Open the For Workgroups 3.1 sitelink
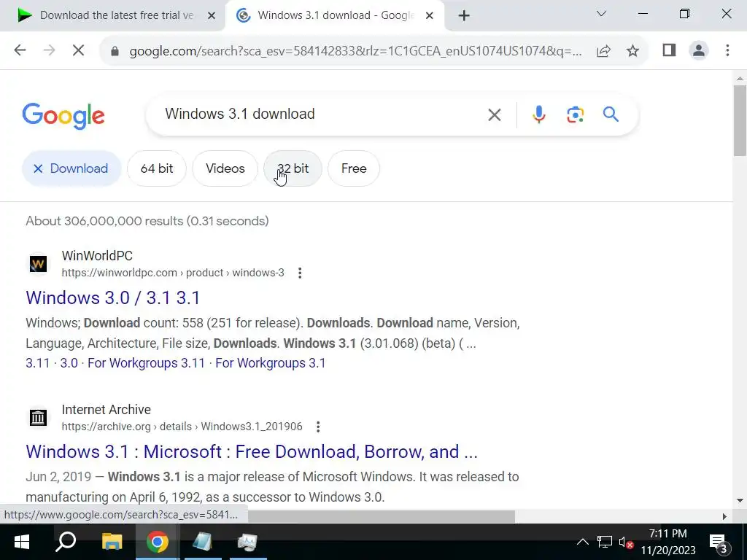 (x=270, y=363)
